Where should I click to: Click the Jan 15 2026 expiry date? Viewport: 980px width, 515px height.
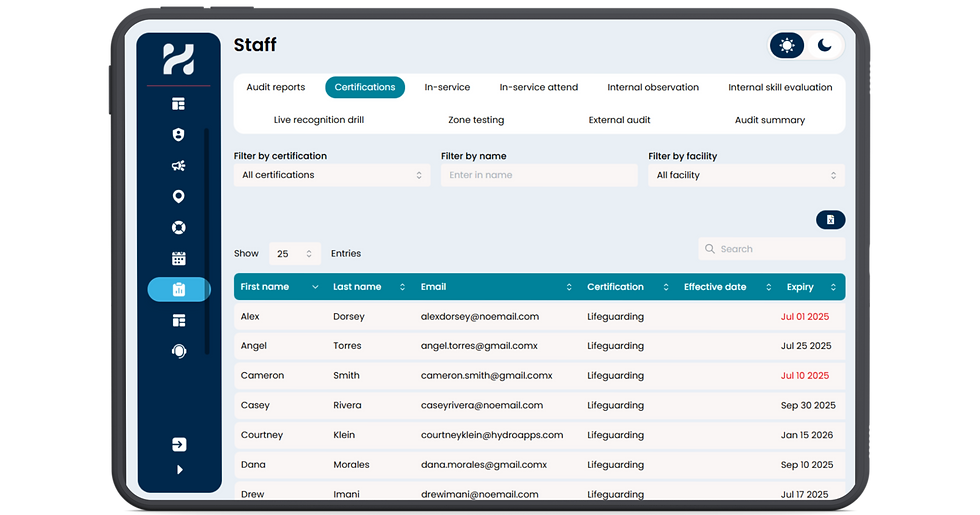coord(807,435)
